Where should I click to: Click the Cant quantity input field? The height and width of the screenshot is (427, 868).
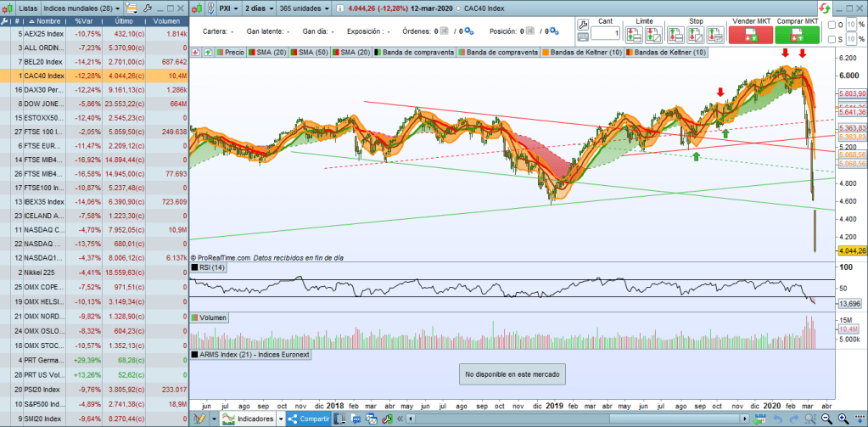607,33
